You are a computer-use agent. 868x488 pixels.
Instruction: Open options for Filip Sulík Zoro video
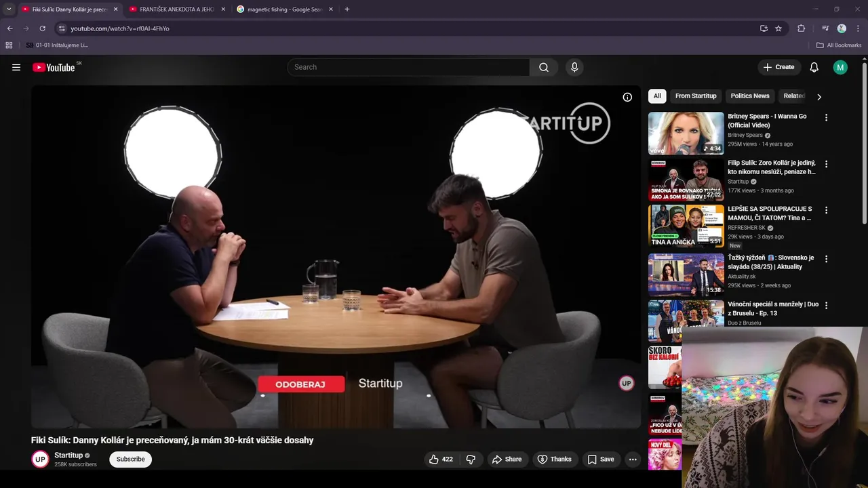(826, 164)
